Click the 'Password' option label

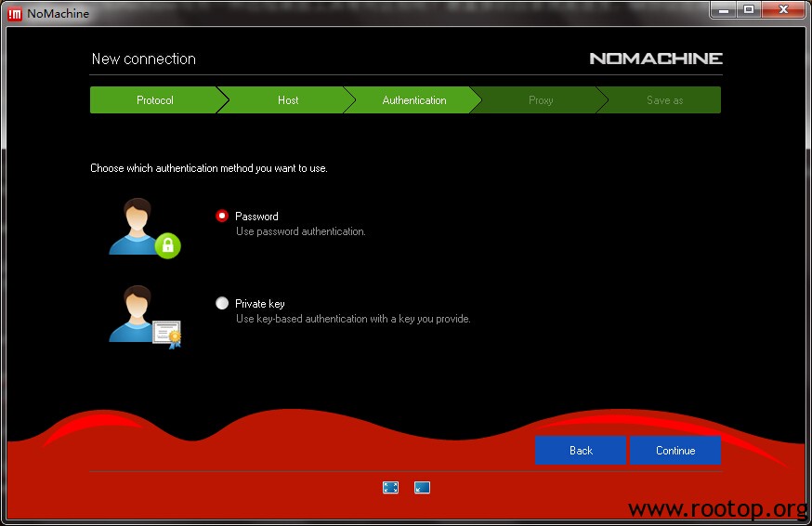click(256, 217)
